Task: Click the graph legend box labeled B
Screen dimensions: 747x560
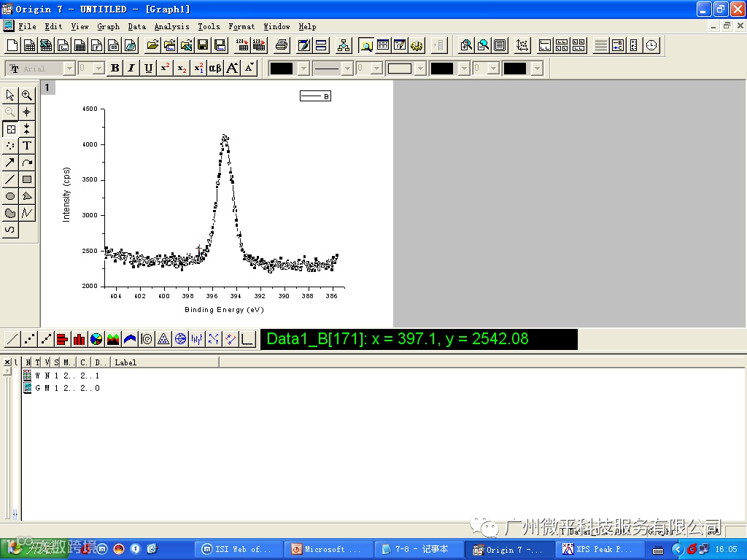Action: [x=315, y=96]
